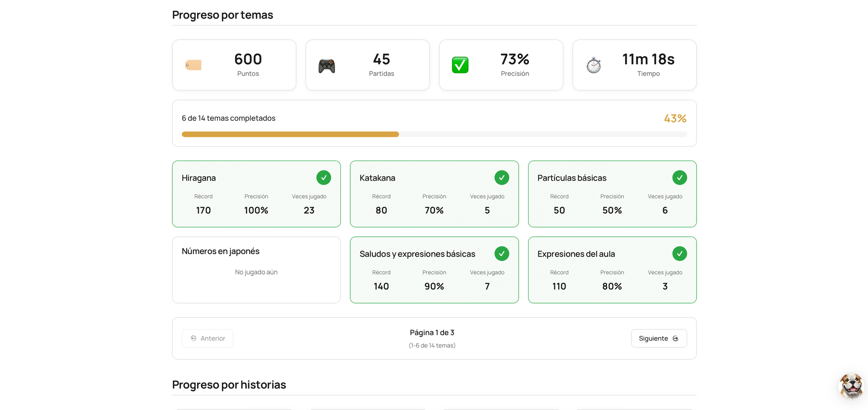Screen dimensions: 868x410
Task: Click the Progreso por historias heading
Action: click(229, 385)
